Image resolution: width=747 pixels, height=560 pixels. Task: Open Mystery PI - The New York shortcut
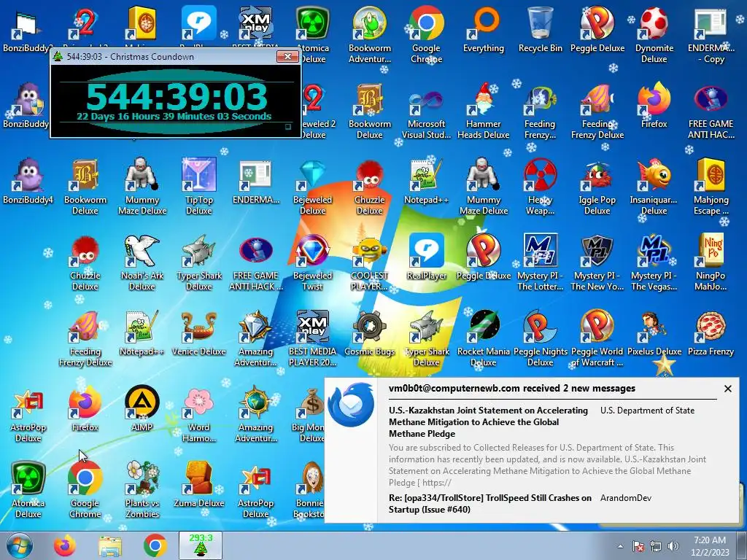click(597, 262)
